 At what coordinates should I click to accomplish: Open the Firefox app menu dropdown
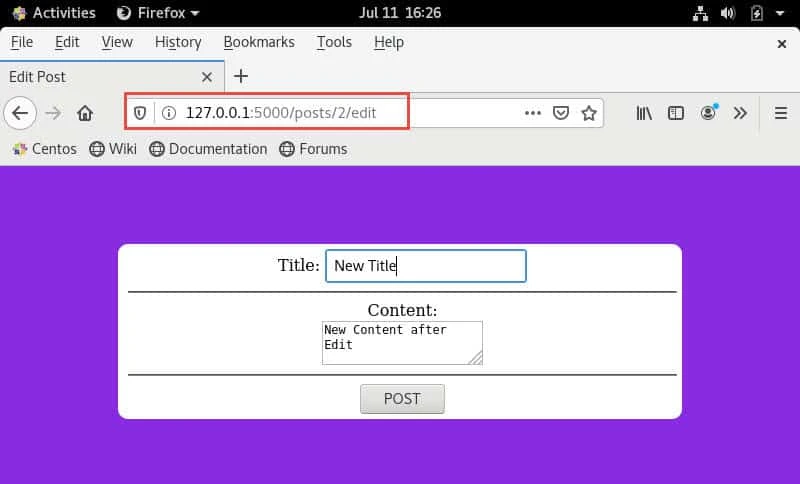(x=158, y=13)
